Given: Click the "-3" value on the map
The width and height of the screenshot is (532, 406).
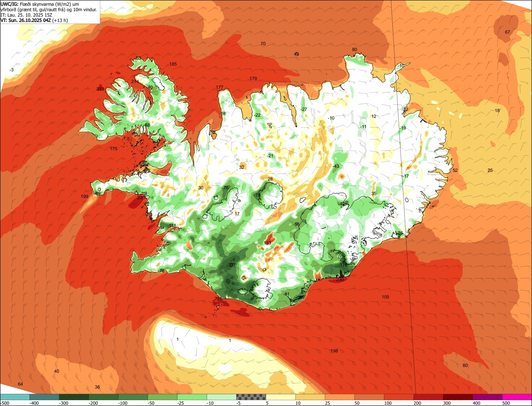Looking at the screenshot, I should 12,70.
